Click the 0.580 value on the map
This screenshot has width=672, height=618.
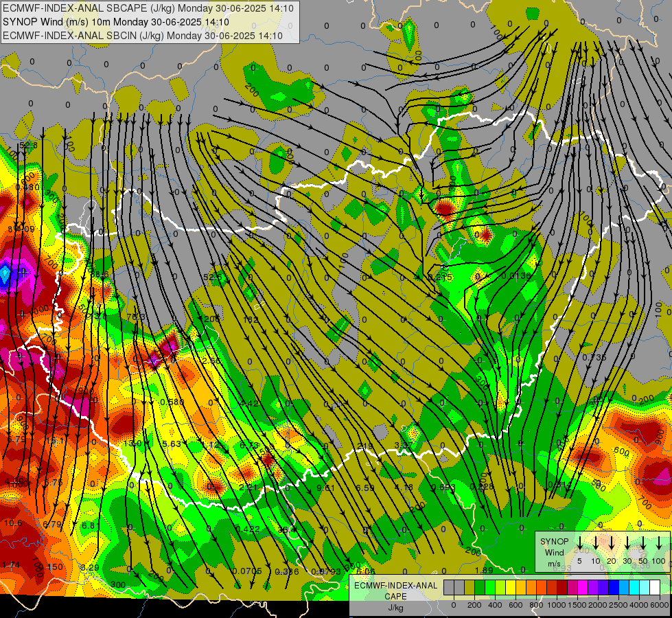tap(172, 402)
